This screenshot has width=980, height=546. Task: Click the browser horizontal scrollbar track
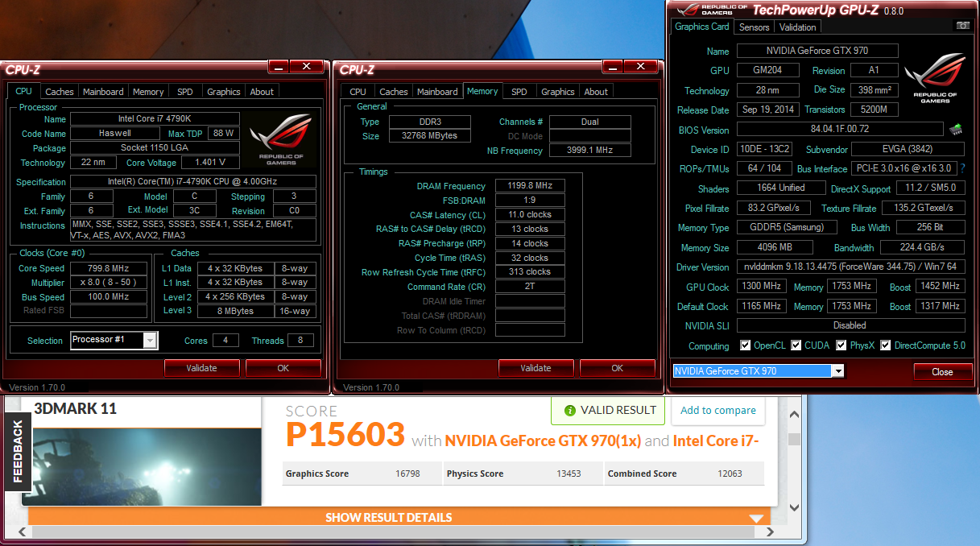(395, 531)
